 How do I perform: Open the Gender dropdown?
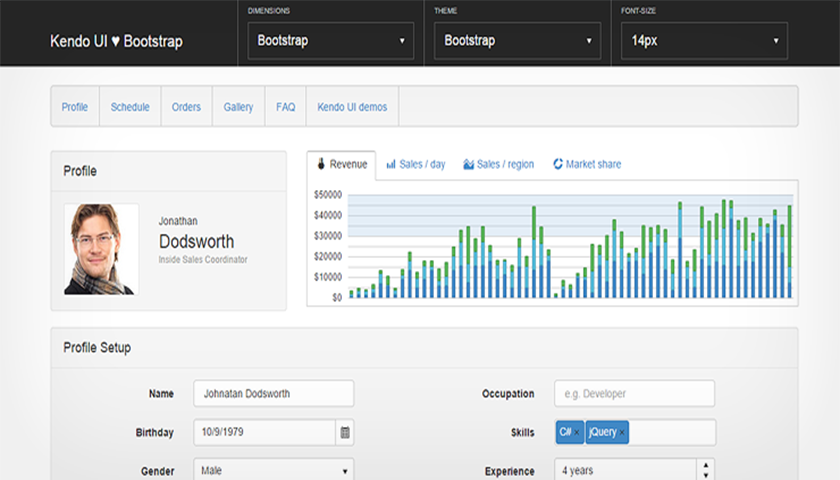coord(274,470)
